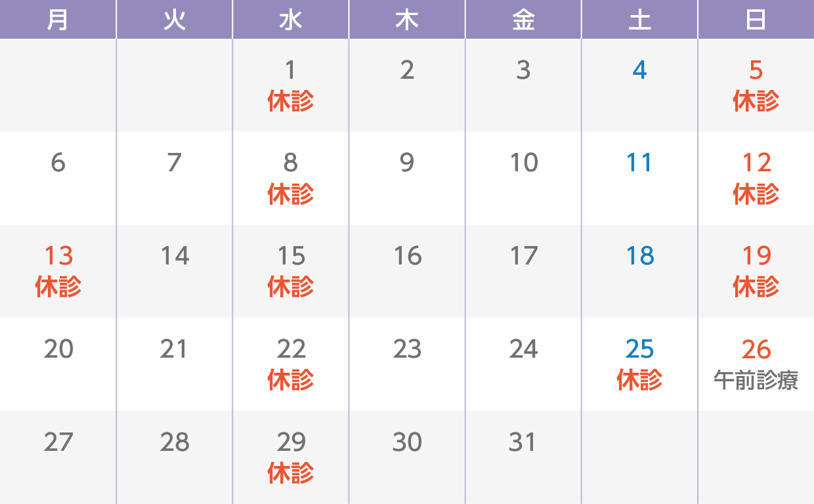Pick date 4 in blue
The image size is (814, 504).
(x=639, y=85)
